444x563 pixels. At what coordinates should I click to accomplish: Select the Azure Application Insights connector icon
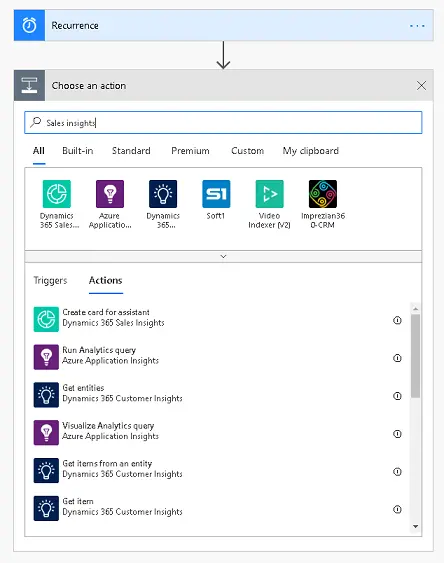click(x=110, y=194)
